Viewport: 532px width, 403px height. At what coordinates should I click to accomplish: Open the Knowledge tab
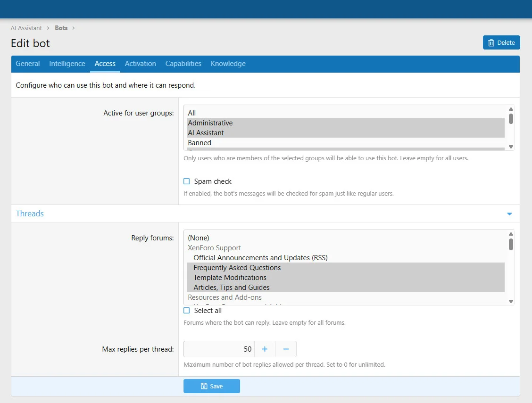[x=228, y=64]
